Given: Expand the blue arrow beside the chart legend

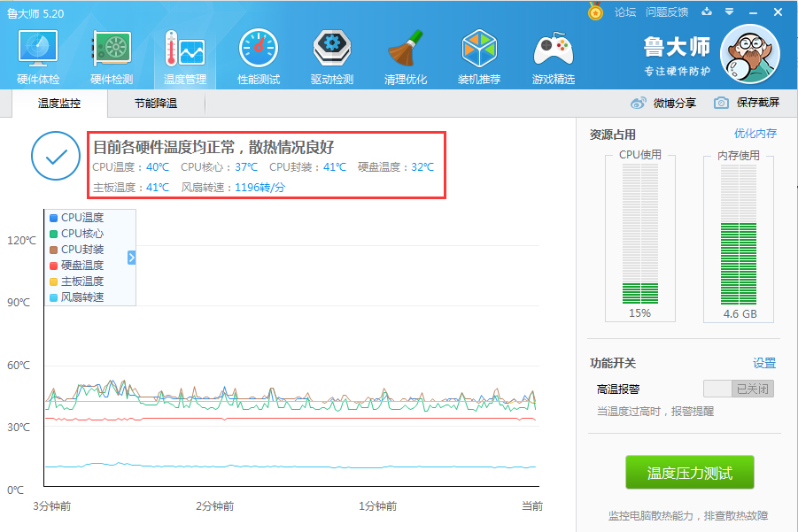Looking at the screenshot, I should tap(130, 257).
